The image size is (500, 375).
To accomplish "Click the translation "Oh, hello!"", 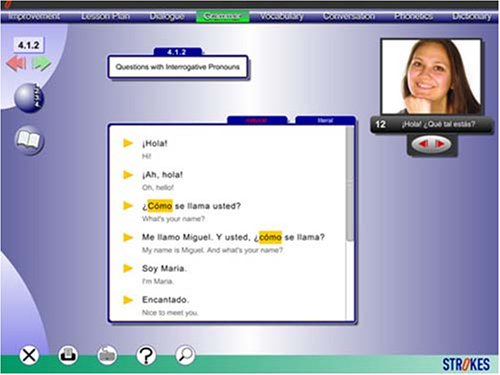I will [x=158, y=187].
